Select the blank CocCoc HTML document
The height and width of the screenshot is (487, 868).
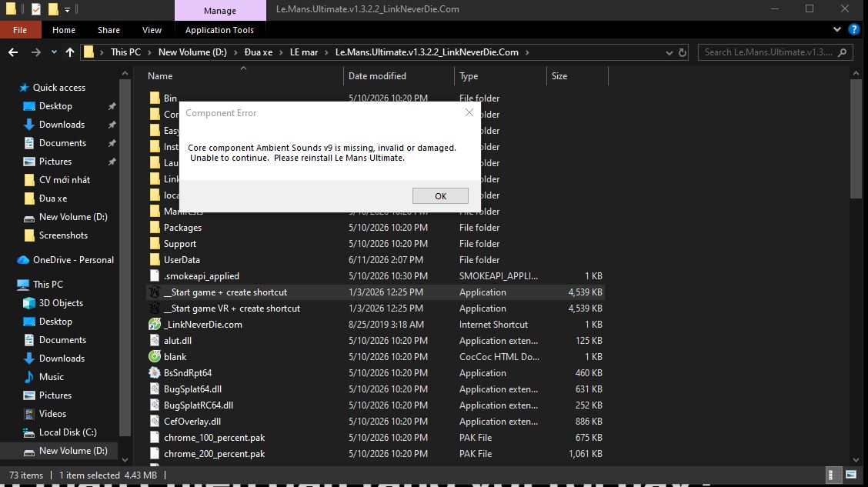175,357
